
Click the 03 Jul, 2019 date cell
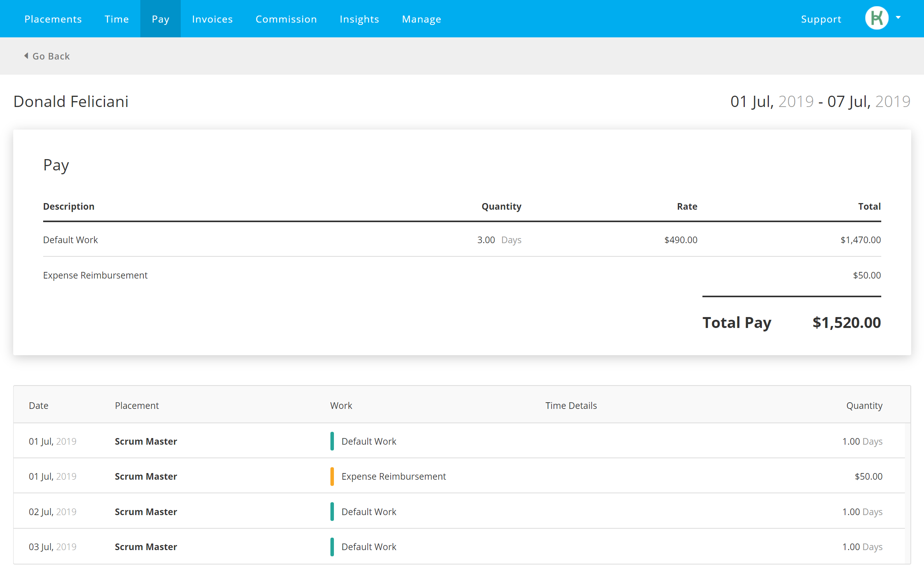click(x=52, y=547)
